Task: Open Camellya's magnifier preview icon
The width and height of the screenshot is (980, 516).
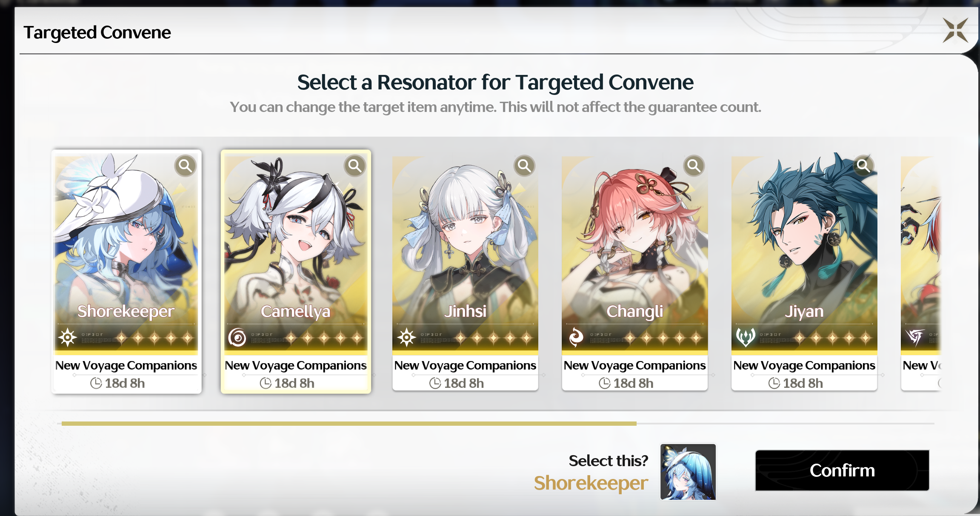Action: tap(355, 166)
